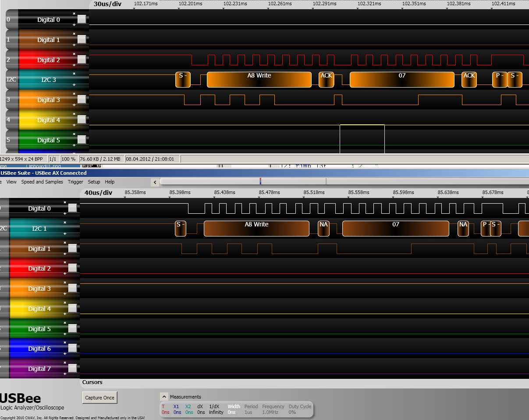Click the x icon on upper I2C 3 row
The image size is (529, 420).
(x=74, y=74)
